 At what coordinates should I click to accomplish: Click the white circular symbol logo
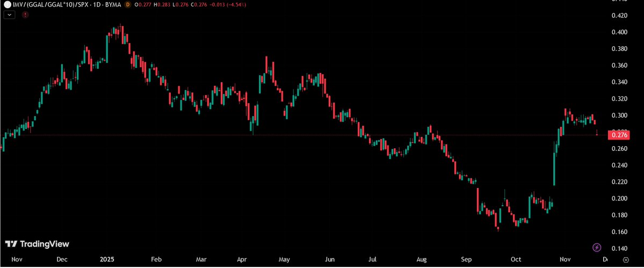[8, 4]
